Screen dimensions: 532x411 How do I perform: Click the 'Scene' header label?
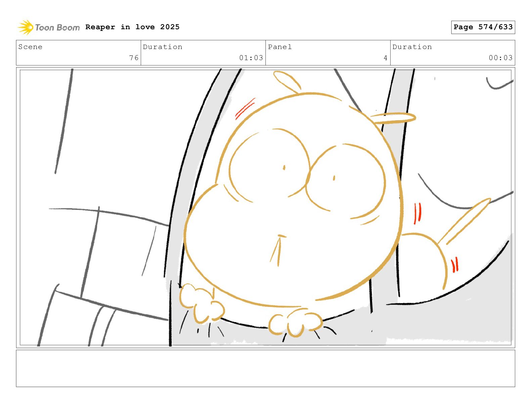point(30,47)
